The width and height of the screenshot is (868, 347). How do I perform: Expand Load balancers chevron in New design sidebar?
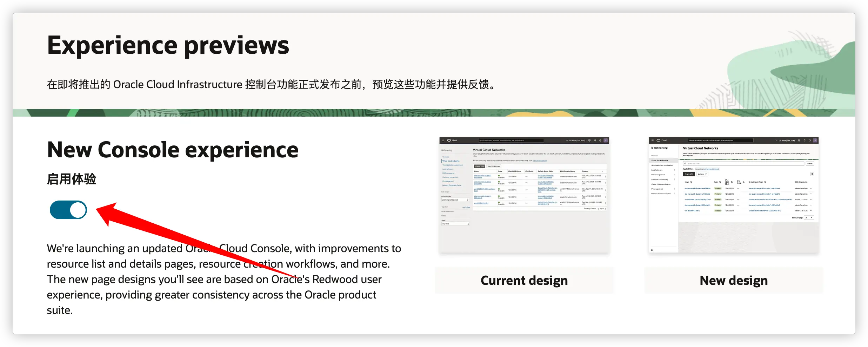click(675, 170)
